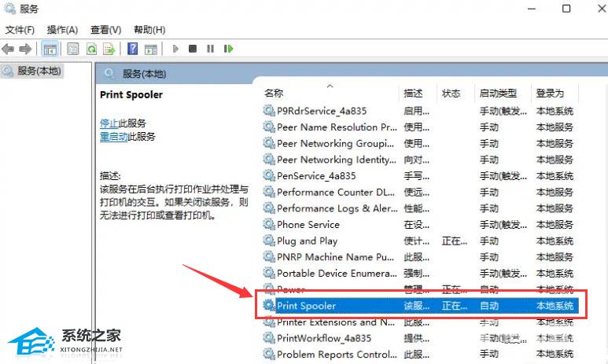Sort by the 登录为 column header
The height and width of the screenshot is (364, 608).
coord(550,94)
